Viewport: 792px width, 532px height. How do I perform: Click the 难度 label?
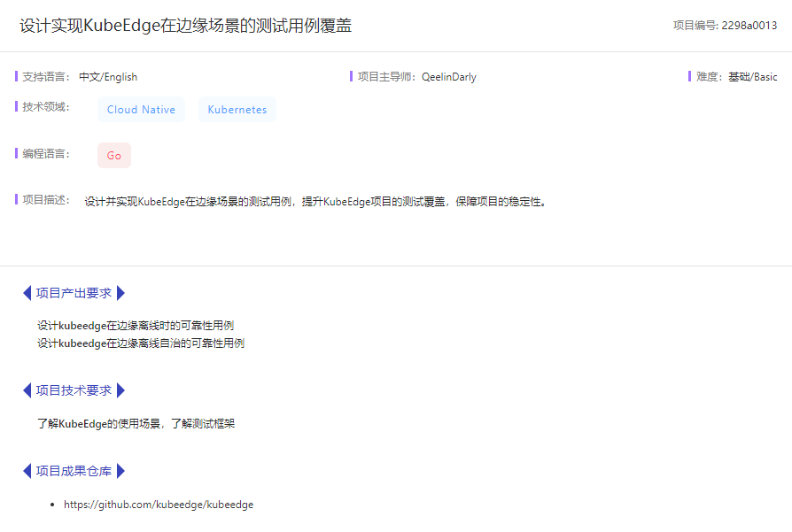[x=709, y=77]
